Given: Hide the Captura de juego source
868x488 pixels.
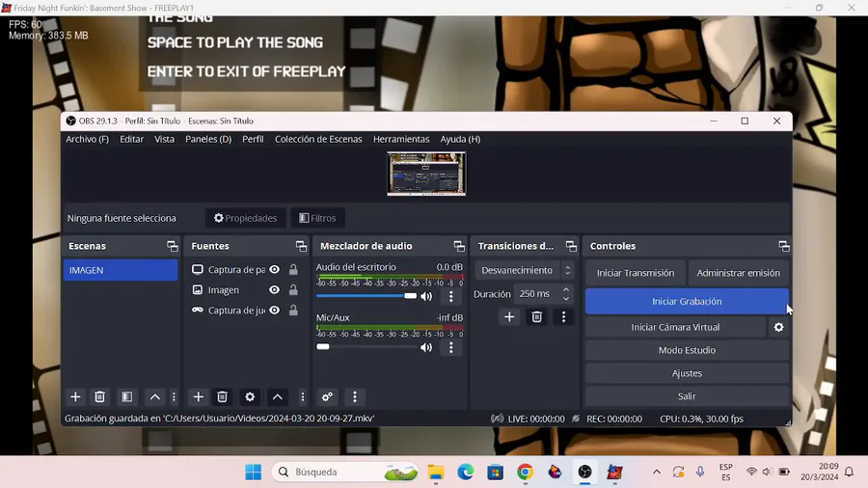Looking at the screenshot, I should tap(275, 311).
